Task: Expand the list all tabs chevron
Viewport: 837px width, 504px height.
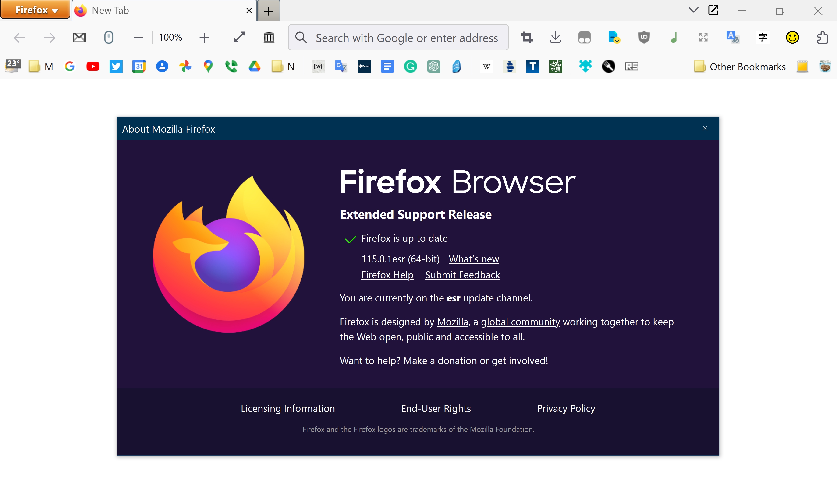Action: (x=693, y=10)
